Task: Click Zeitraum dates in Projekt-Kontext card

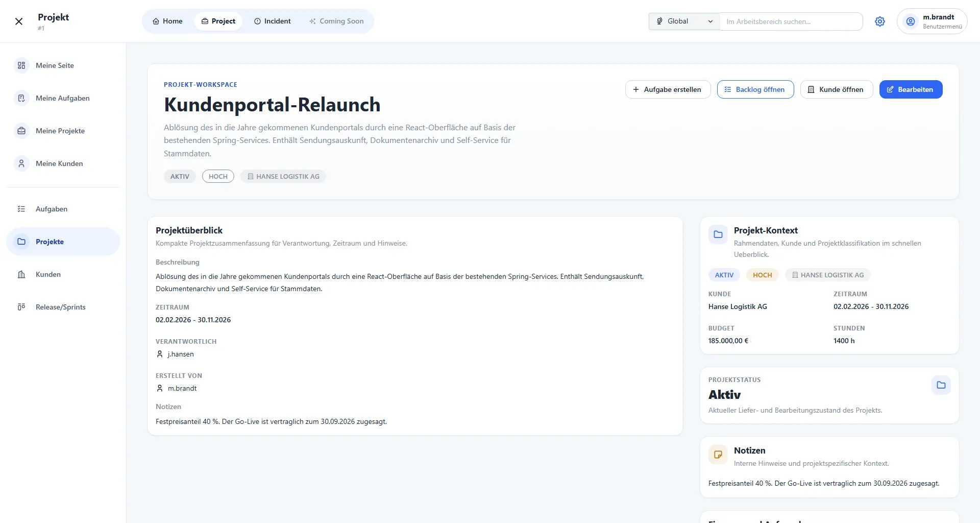Action: (x=871, y=306)
